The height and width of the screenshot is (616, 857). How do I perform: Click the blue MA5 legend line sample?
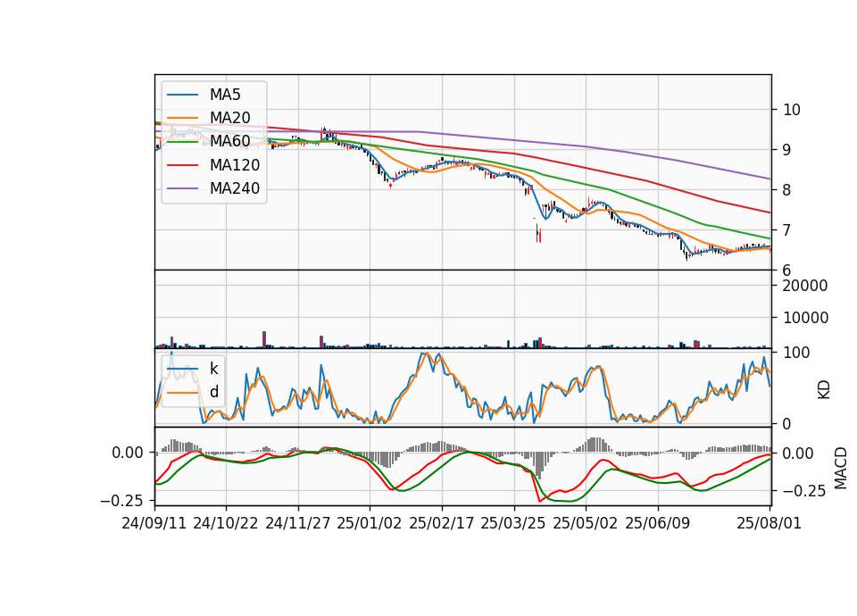[182, 95]
